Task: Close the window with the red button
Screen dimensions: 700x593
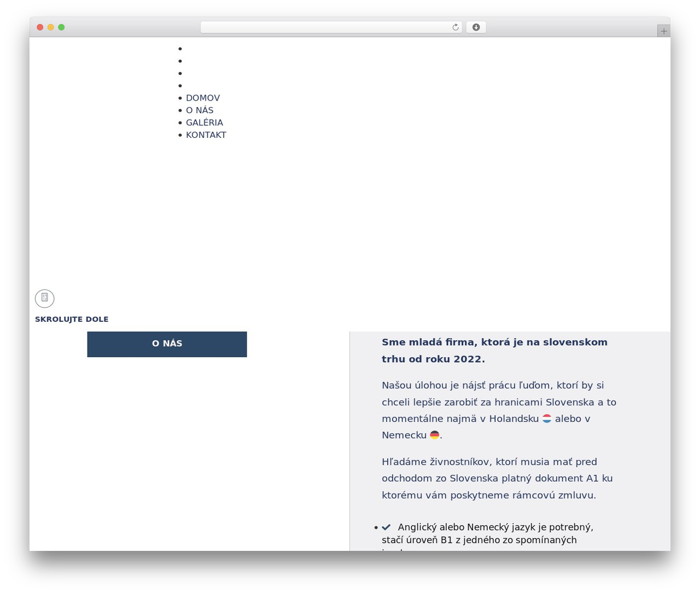Action: point(40,27)
